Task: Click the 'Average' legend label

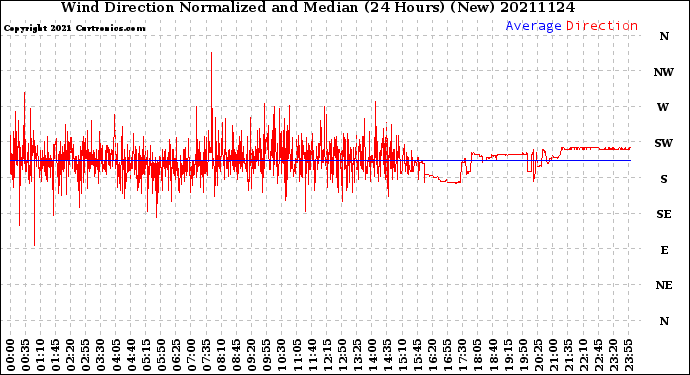Action: 533,26
